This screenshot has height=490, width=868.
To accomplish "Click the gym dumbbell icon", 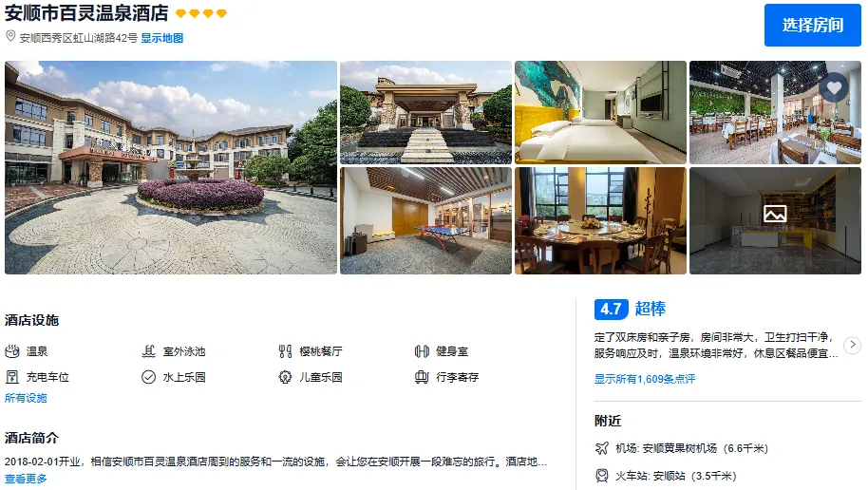I will [422, 351].
